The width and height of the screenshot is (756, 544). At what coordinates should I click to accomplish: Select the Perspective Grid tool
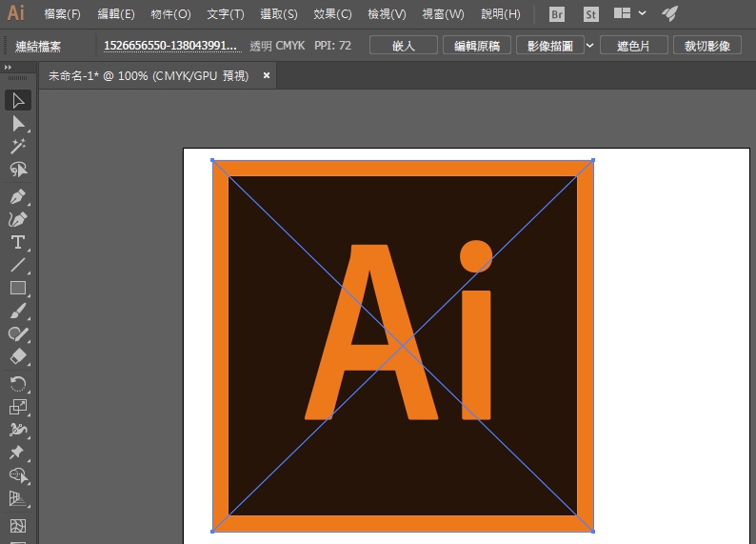click(x=18, y=498)
